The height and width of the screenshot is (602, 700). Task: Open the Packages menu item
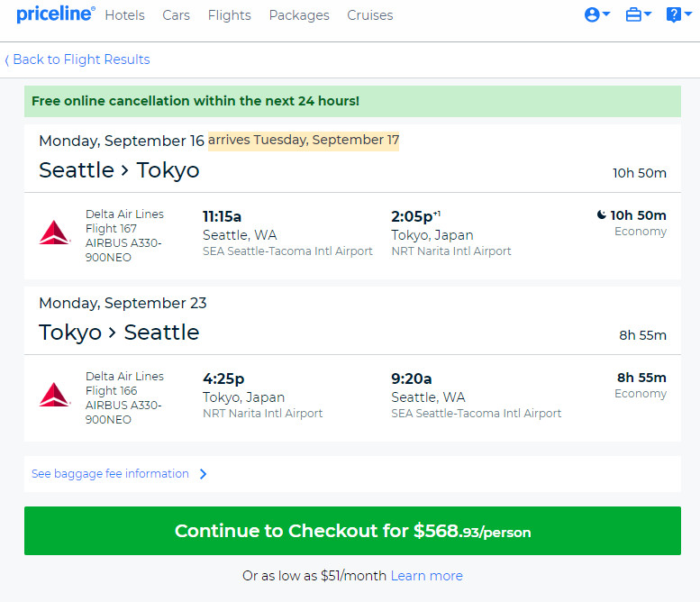click(299, 15)
